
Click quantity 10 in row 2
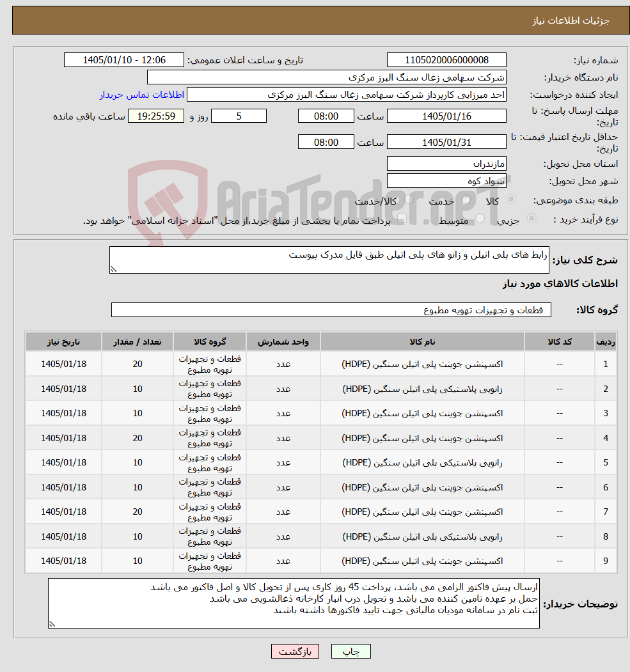coord(137,389)
